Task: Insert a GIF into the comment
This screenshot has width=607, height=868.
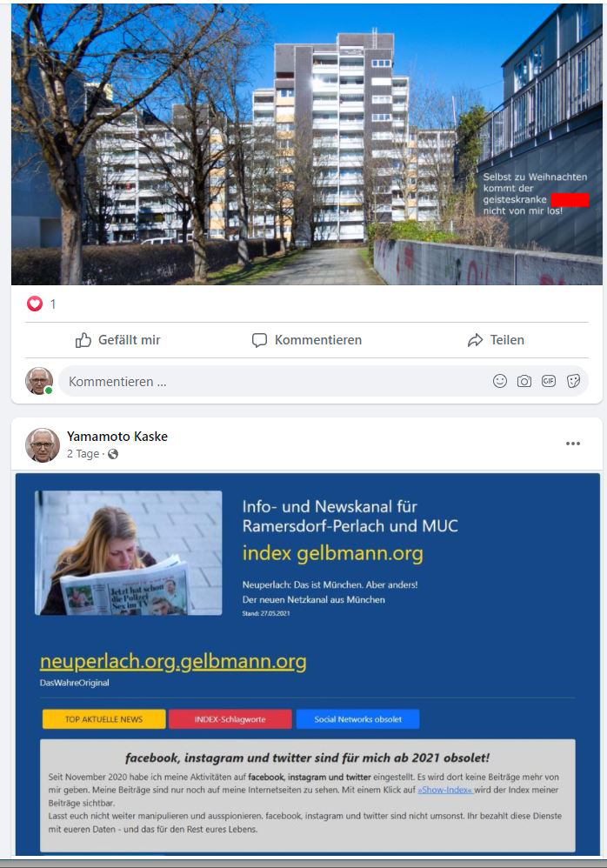Action: click(x=549, y=381)
